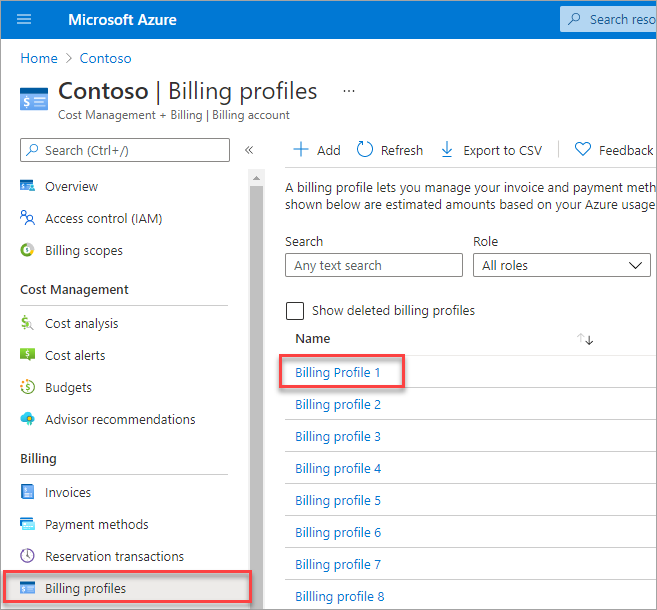Image resolution: width=657 pixels, height=610 pixels.
Task: Open the Billing Profile 1 link
Action: point(338,372)
